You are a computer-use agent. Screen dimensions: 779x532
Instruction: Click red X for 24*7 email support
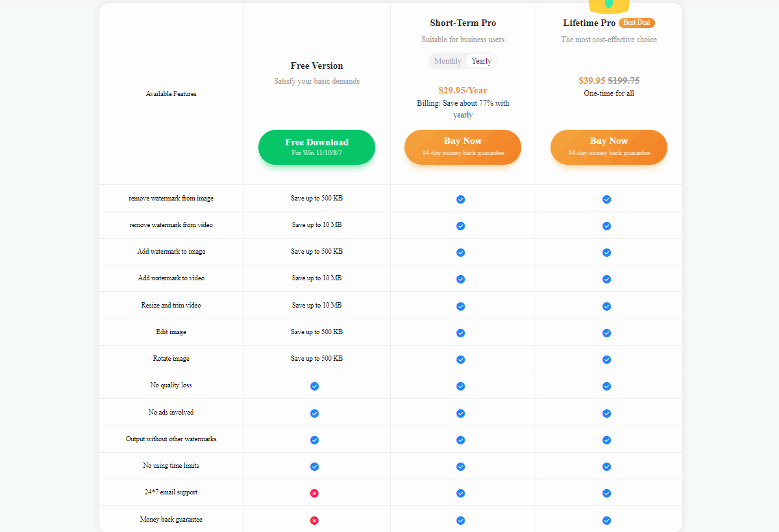click(x=314, y=494)
